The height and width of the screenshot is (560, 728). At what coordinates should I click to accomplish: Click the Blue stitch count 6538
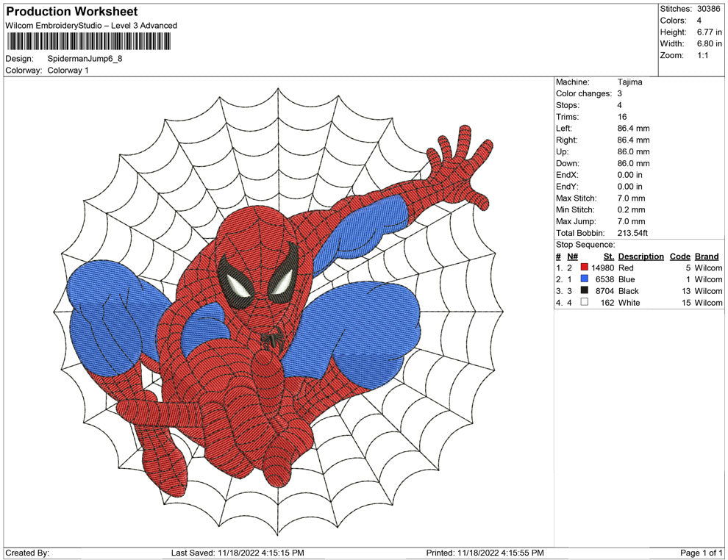(x=605, y=279)
